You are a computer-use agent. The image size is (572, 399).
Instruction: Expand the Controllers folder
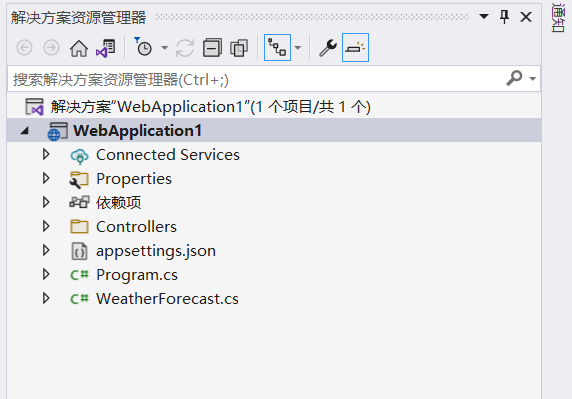click(x=46, y=226)
